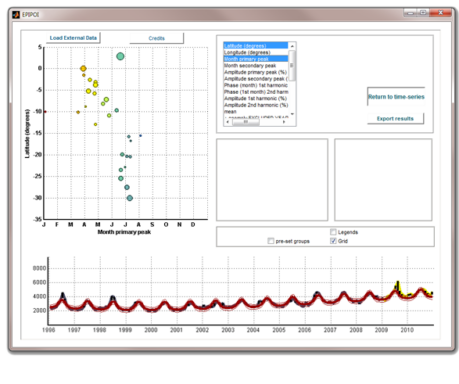Click the Export results button
This screenshot has width=459, height=384.
(395, 119)
